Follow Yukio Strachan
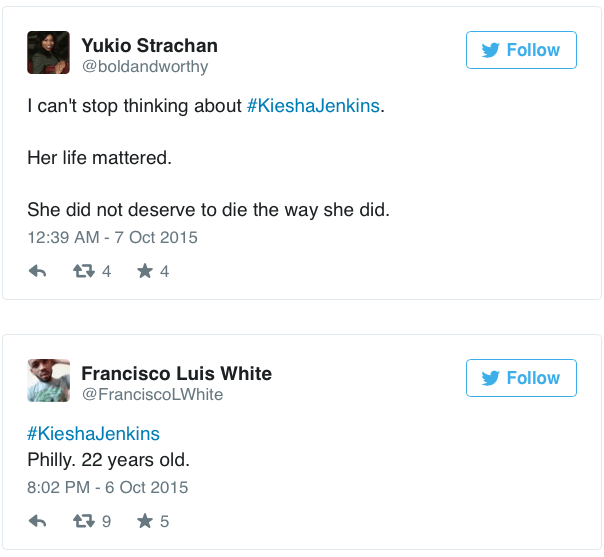This screenshot has width=604, height=557. (x=521, y=50)
